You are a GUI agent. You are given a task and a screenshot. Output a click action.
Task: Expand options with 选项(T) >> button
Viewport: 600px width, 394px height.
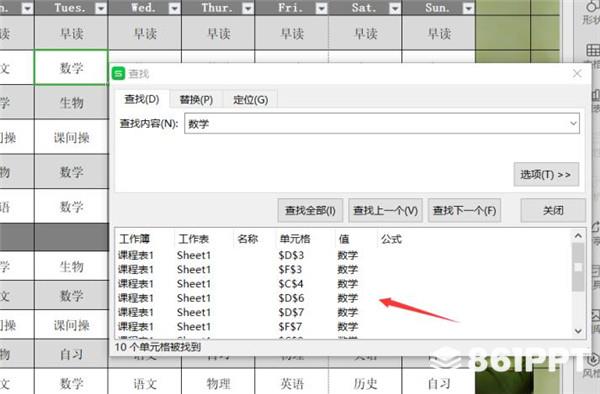tap(546, 174)
